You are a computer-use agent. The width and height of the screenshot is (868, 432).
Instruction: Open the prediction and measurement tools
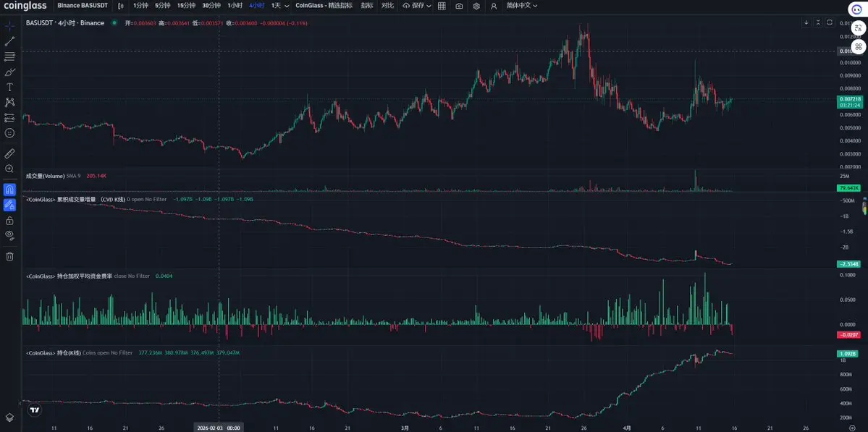(9, 118)
